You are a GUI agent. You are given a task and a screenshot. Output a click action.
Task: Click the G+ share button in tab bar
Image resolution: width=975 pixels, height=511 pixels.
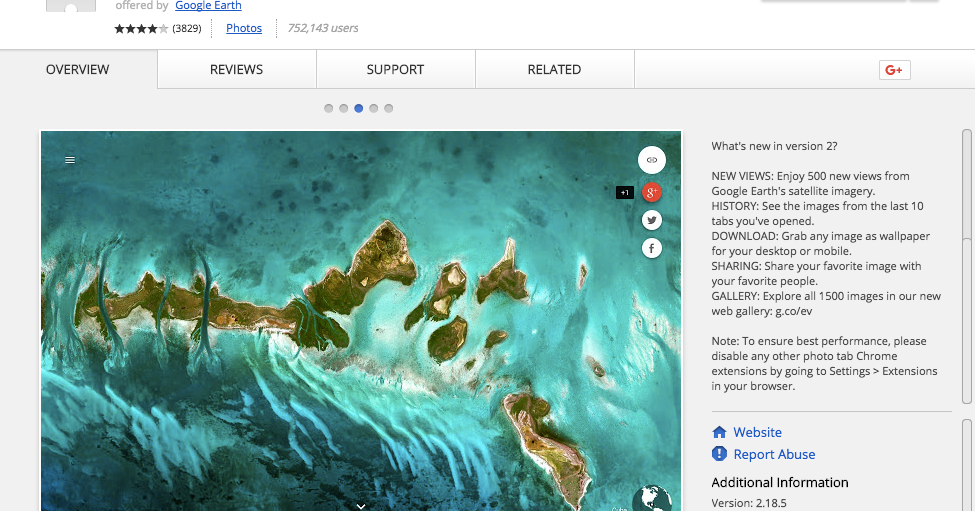pyautogui.click(x=894, y=70)
